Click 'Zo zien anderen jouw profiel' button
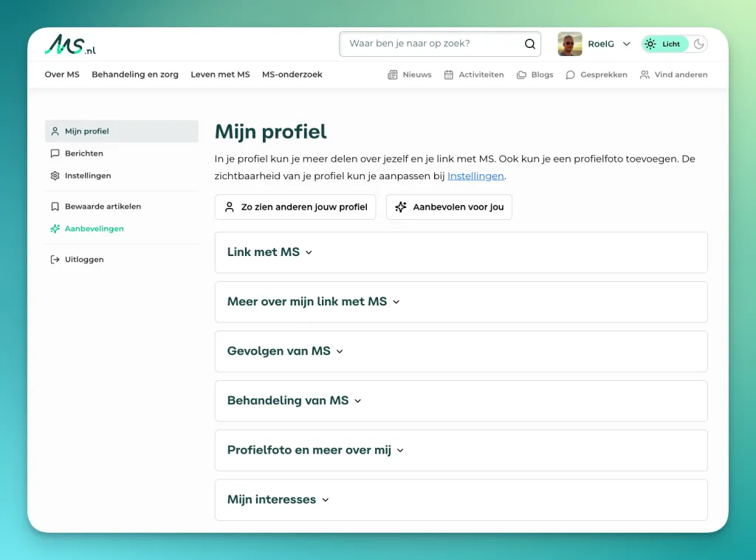 (295, 207)
